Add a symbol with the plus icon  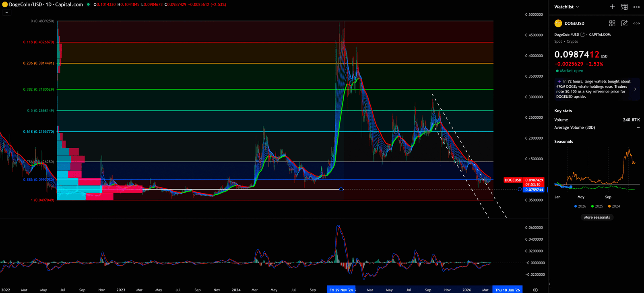click(612, 7)
